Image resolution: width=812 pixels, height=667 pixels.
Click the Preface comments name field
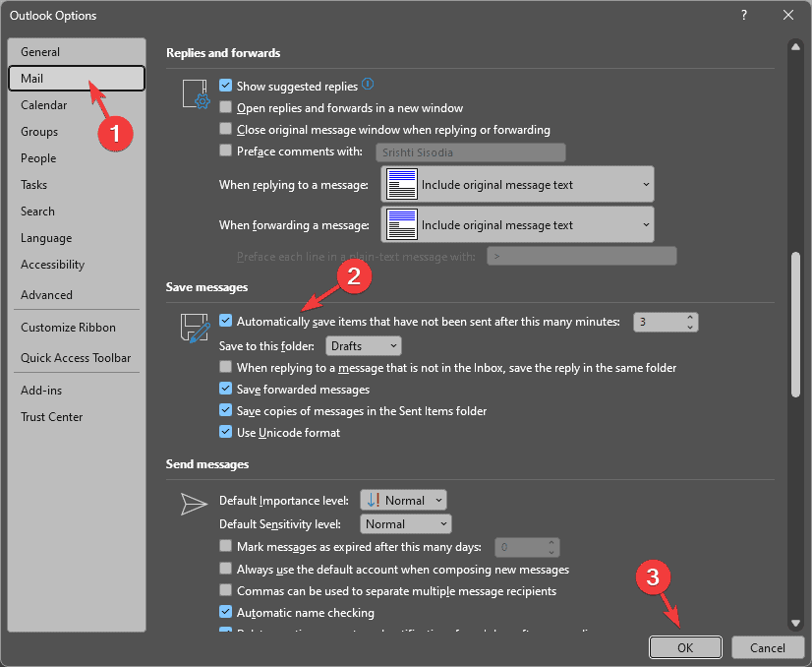pyautogui.click(x=471, y=152)
